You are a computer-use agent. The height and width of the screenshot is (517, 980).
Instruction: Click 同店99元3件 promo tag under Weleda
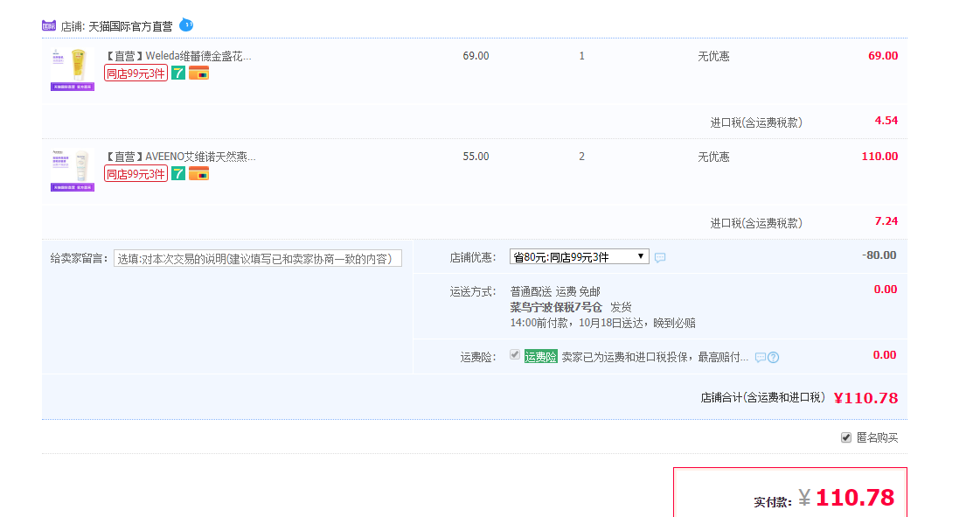(x=136, y=73)
